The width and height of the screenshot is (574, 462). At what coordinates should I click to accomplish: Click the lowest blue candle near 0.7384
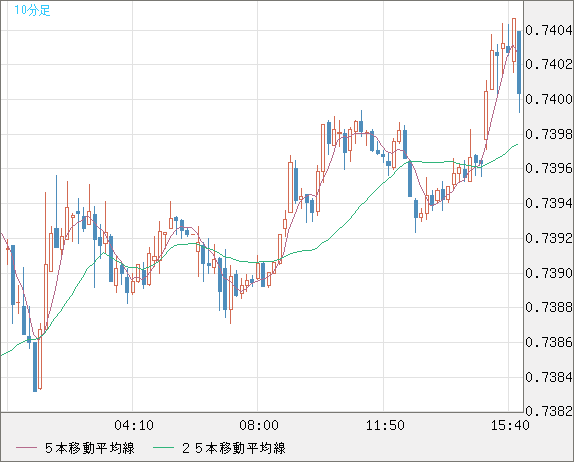click(x=35, y=366)
